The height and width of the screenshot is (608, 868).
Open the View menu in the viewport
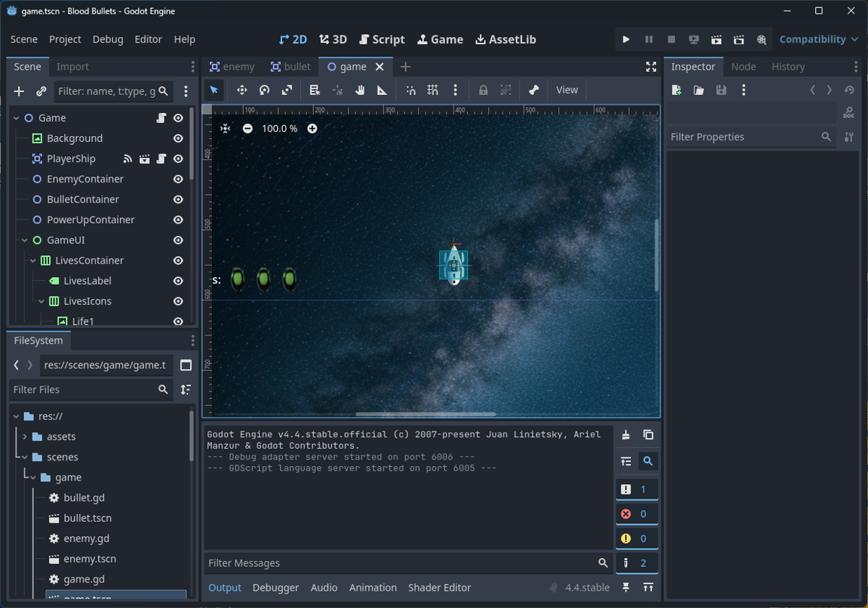[566, 90]
